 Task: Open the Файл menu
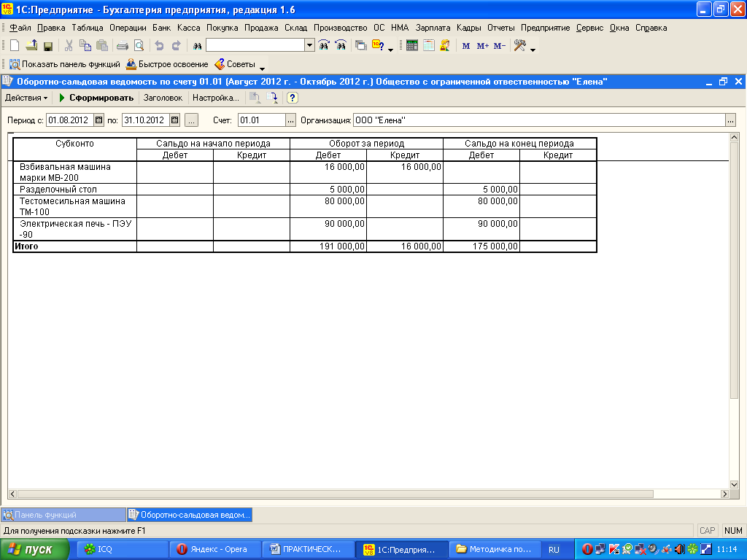pos(20,28)
